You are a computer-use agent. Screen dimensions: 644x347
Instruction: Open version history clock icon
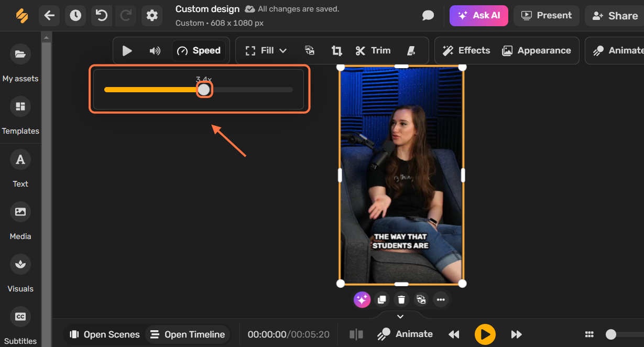(x=75, y=16)
